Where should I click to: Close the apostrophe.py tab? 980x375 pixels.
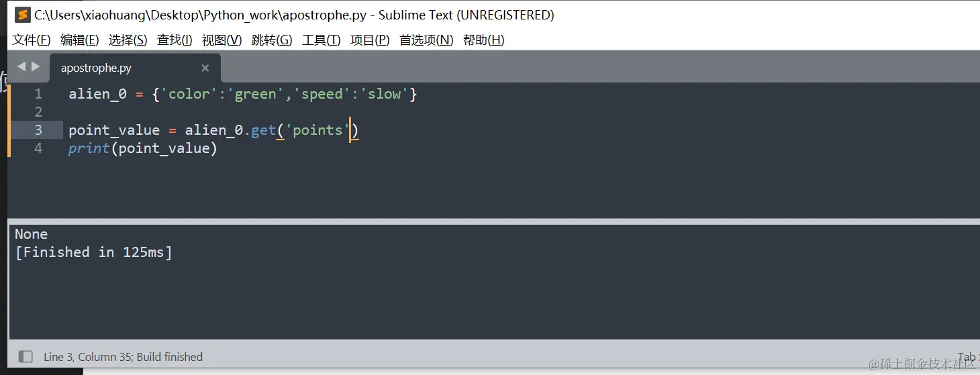click(205, 68)
